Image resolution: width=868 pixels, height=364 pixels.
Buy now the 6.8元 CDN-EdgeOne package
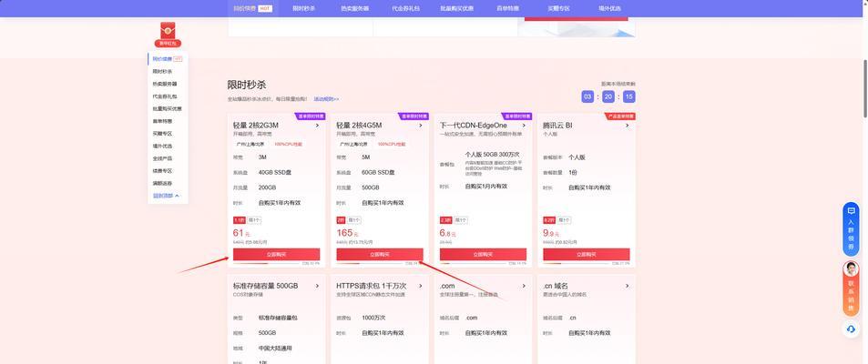[x=484, y=255]
